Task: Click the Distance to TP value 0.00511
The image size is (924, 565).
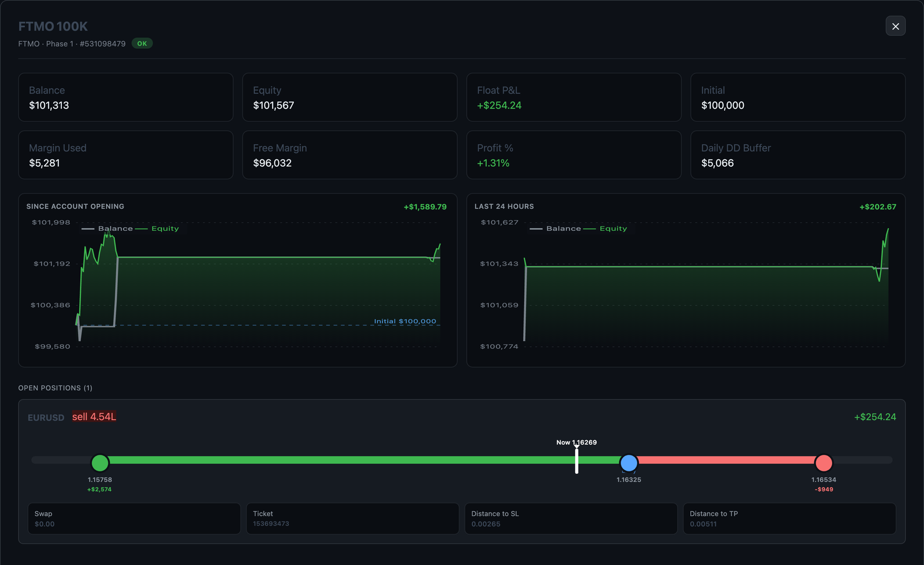Action: pos(703,524)
